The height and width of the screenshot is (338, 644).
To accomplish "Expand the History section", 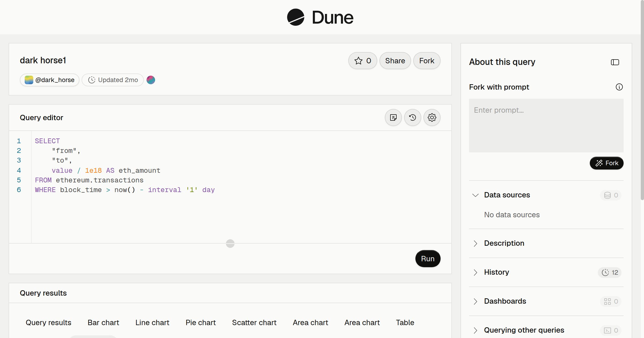I will [475, 272].
